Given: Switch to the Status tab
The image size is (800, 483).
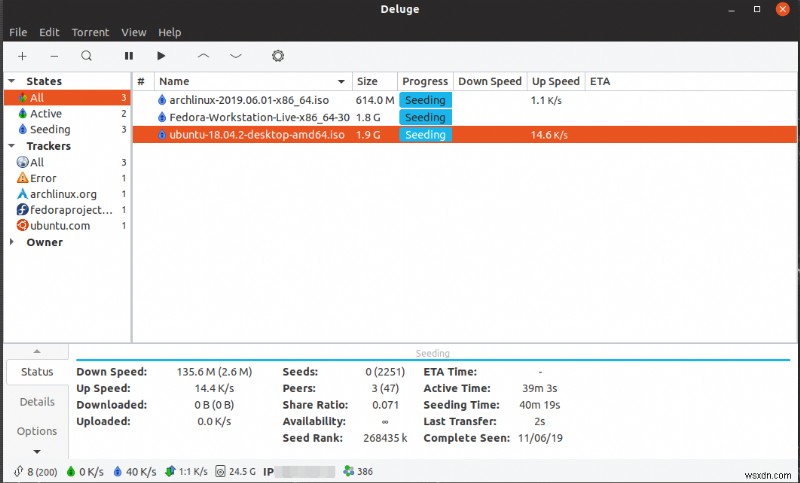Looking at the screenshot, I should (37, 372).
